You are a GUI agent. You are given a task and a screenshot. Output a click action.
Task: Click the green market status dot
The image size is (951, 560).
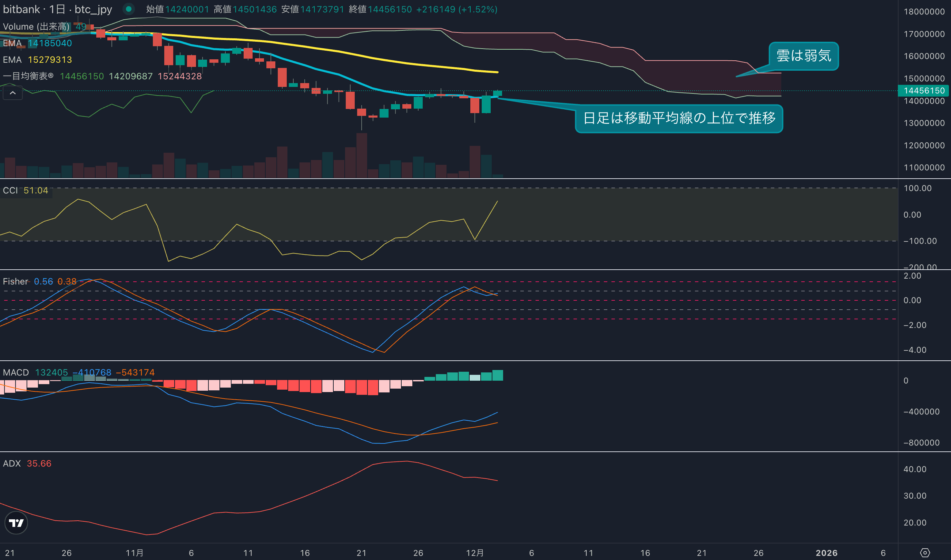click(x=129, y=9)
